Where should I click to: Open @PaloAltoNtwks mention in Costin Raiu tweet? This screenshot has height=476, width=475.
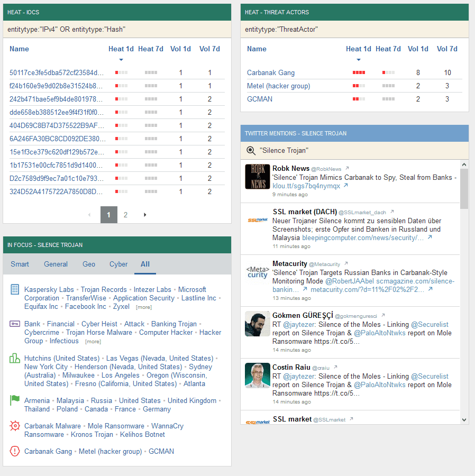pyautogui.click(x=379, y=385)
